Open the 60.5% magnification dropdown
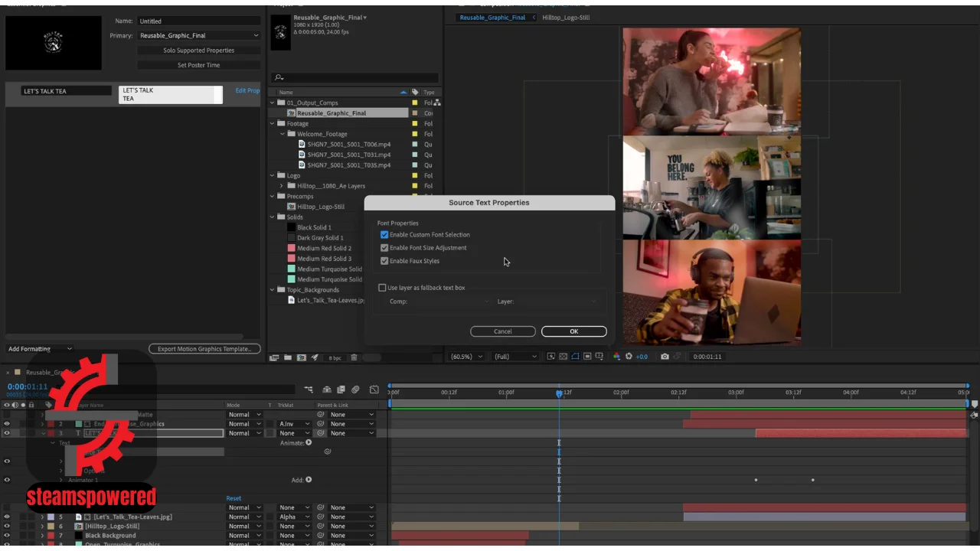The height and width of the screenshot is (551, 980). tap(467, 357)
